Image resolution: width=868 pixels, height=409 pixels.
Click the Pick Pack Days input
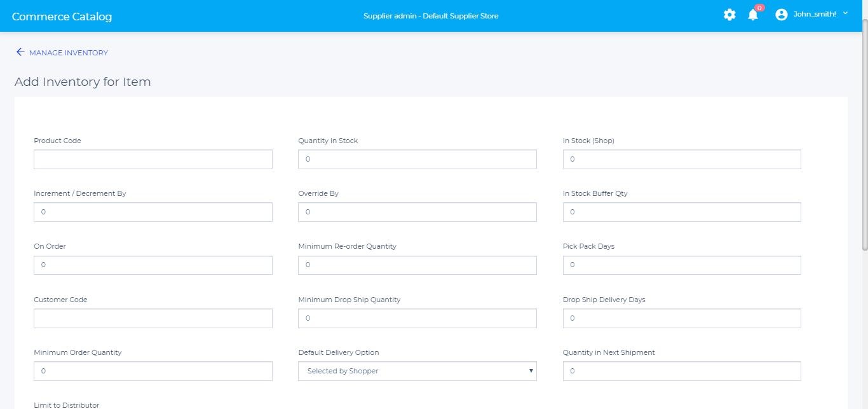(682, 265)
